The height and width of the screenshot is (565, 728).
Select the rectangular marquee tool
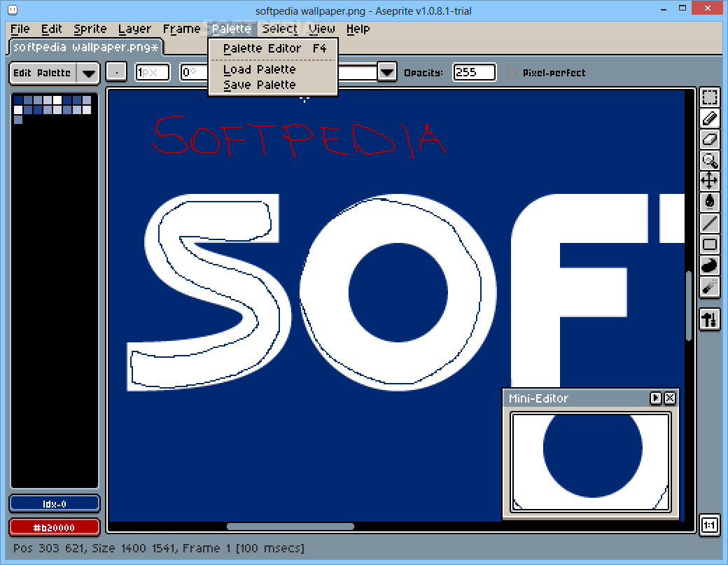coord(709,97)
